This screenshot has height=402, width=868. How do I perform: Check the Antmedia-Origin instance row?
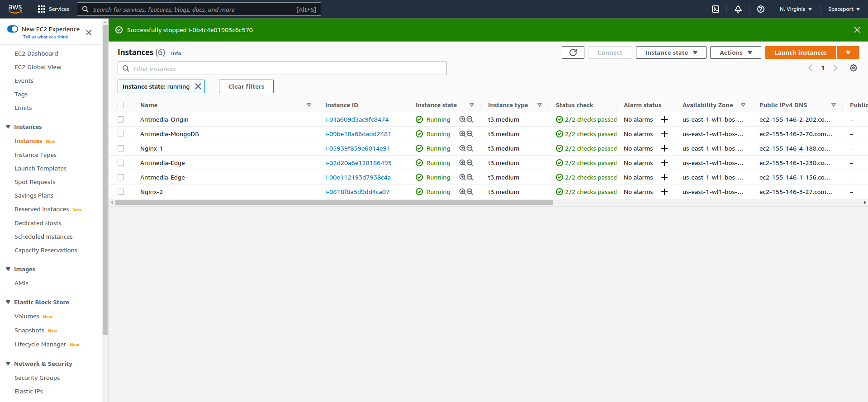121,119
